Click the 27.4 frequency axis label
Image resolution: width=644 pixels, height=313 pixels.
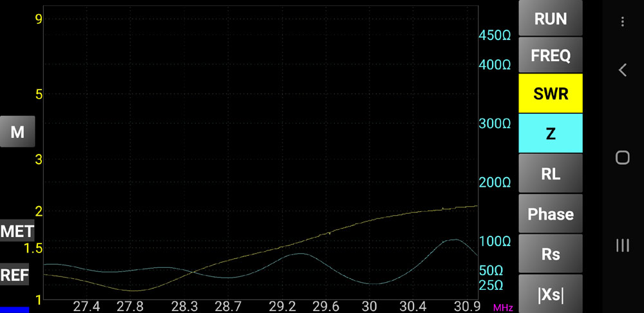click(86, 307)
